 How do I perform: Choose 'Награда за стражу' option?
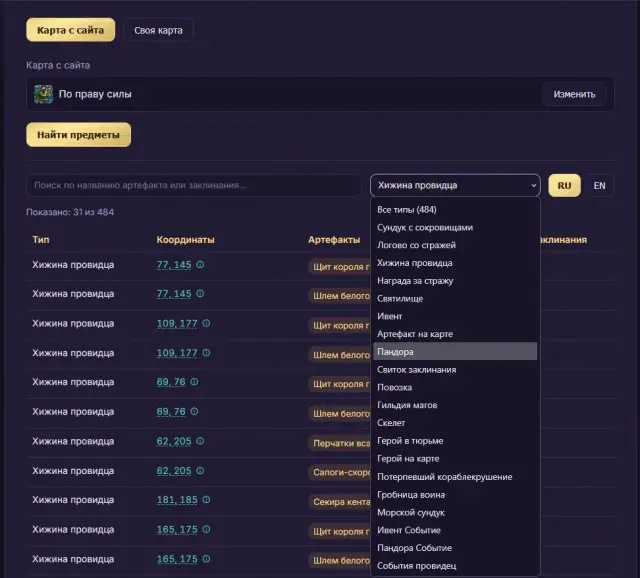[455, 280]
